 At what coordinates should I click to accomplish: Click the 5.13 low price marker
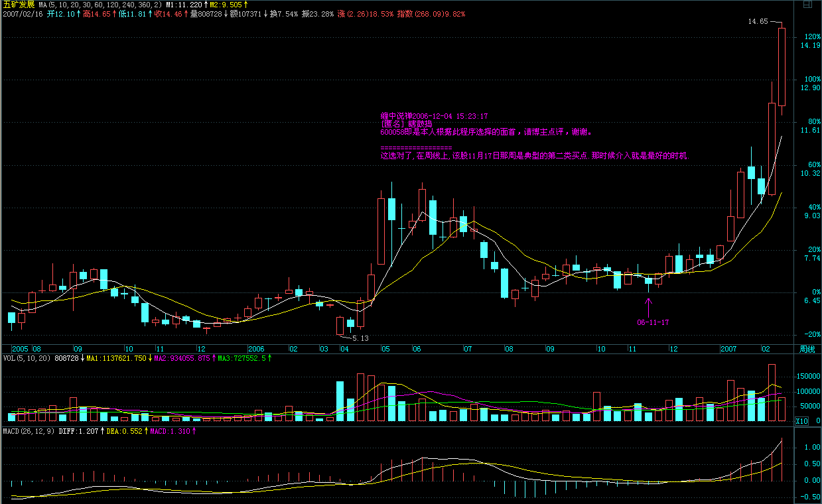[359, 338]
